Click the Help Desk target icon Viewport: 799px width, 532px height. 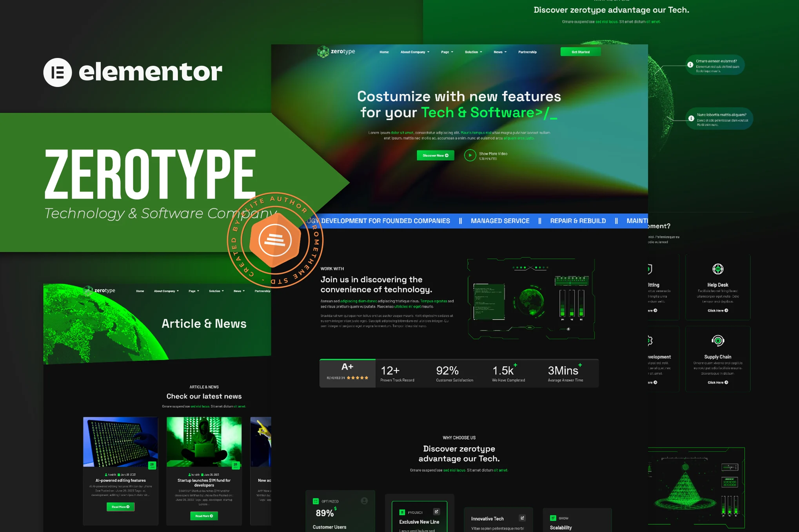(x=717, y=269)
